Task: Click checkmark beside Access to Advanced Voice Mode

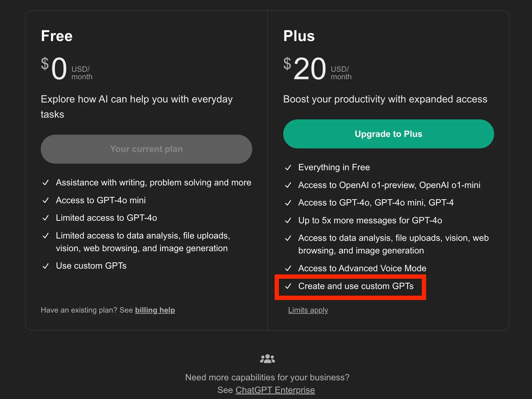Action: tap(288, 268)
